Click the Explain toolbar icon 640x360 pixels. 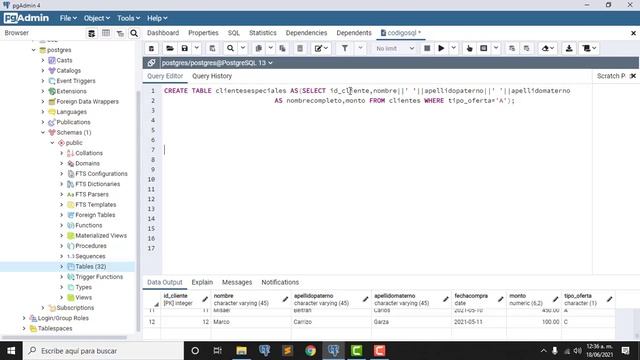[469, 49]
